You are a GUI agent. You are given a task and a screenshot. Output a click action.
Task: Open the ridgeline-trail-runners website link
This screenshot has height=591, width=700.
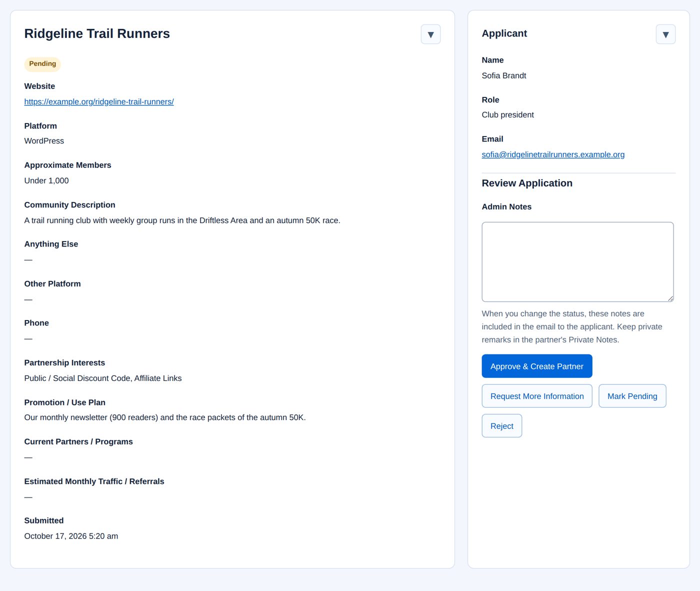[99, 101]
